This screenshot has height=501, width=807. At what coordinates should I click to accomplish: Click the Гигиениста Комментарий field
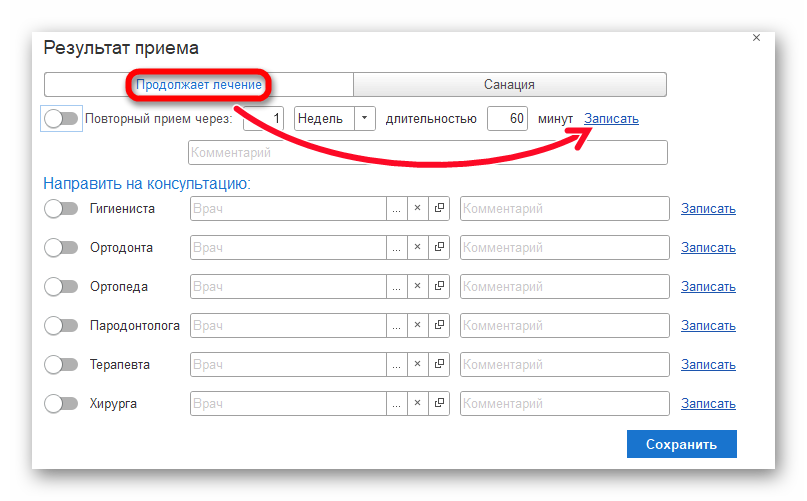[x=565, y=209]
